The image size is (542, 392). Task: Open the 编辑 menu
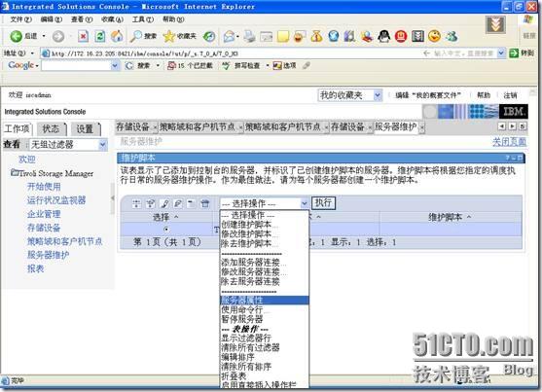click(52, 19)
